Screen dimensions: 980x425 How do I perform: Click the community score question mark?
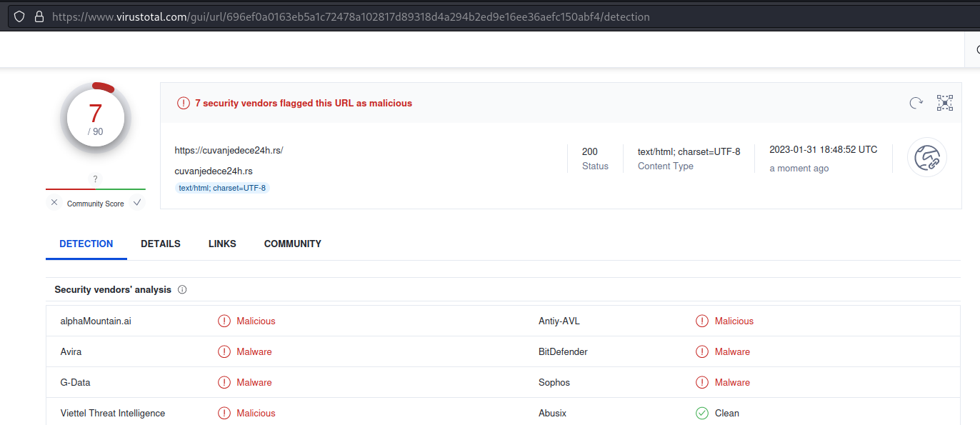click(x=96, y=179)
